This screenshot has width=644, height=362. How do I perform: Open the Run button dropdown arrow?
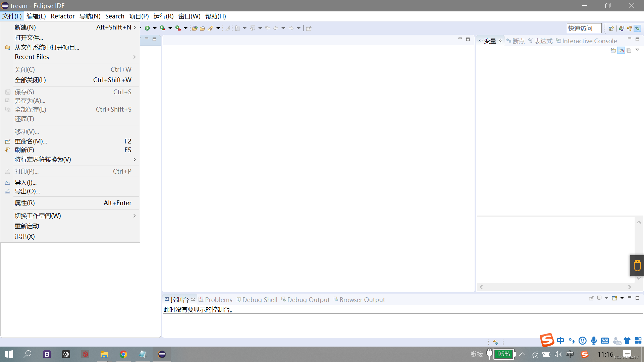[x=155, y=28]
